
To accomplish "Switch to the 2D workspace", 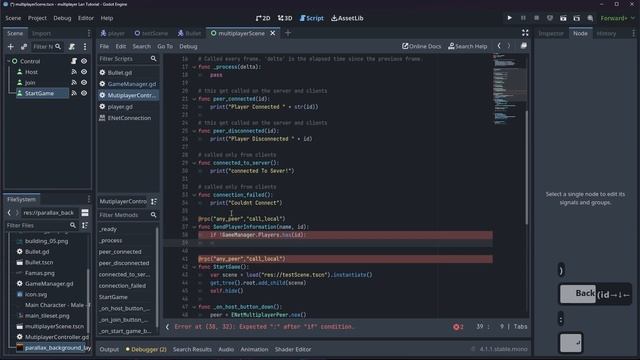I will pos(263,18).
